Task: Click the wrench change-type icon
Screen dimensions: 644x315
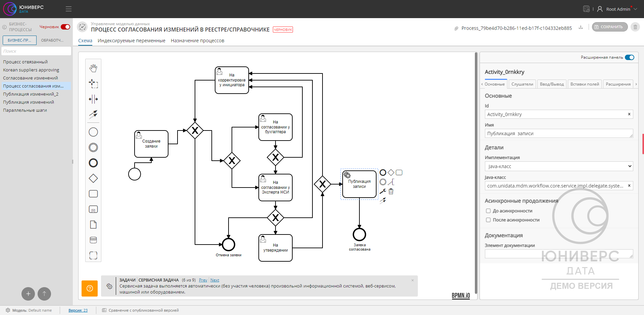Action: pos(383,192)
